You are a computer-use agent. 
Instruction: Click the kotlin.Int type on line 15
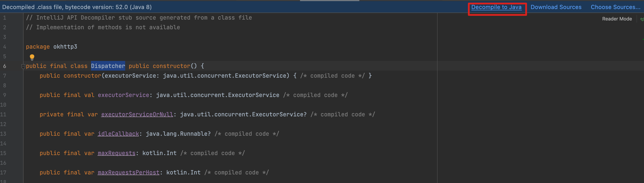pyautogui.click(x=159, y=153)
